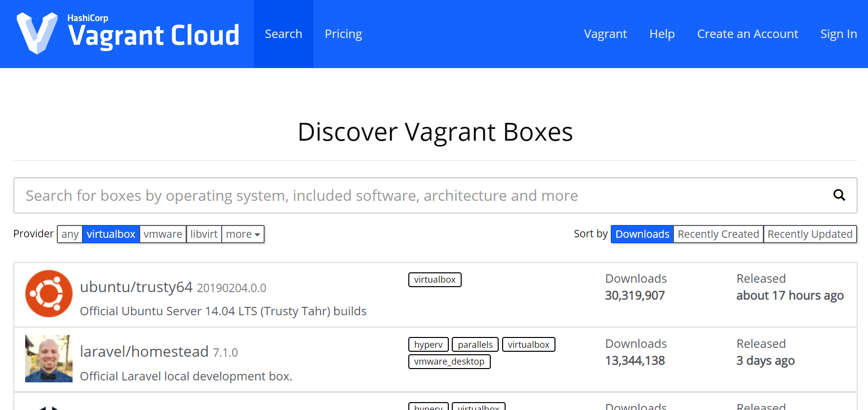Screen dimensions: 868x410
Task: Click the magnifying glass search icon
Action: tap(839, 195)
